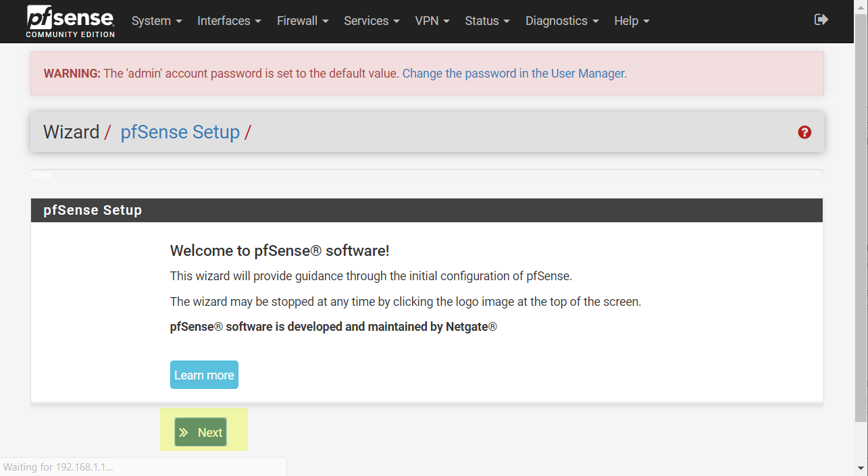Click the 'Welcome to pfSense® software!' heading
The height and width of the screenshot is (476, 868).
[280, 251]
